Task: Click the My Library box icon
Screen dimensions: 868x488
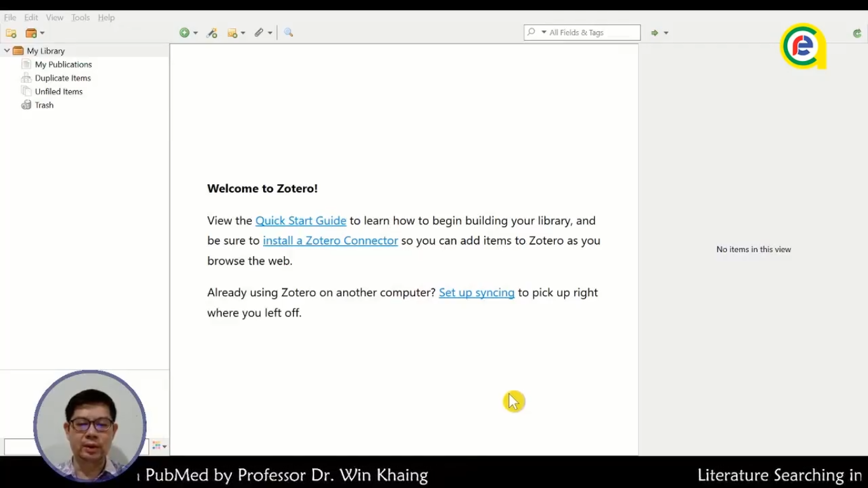Action: 18,51
